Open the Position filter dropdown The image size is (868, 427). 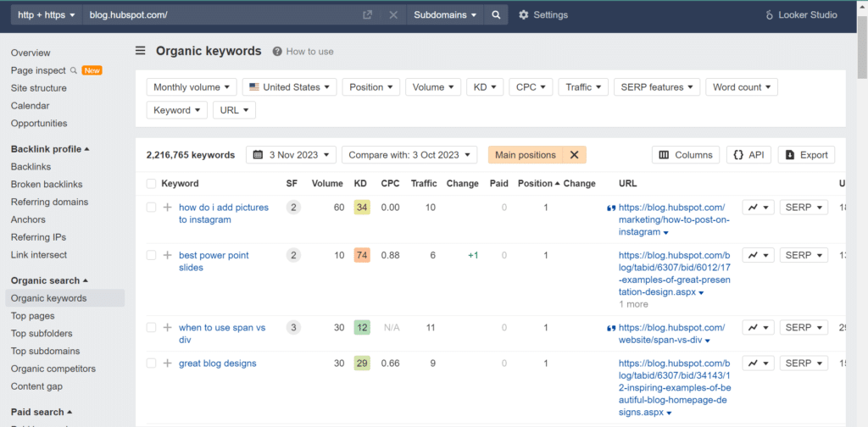[x=371, y=86]
